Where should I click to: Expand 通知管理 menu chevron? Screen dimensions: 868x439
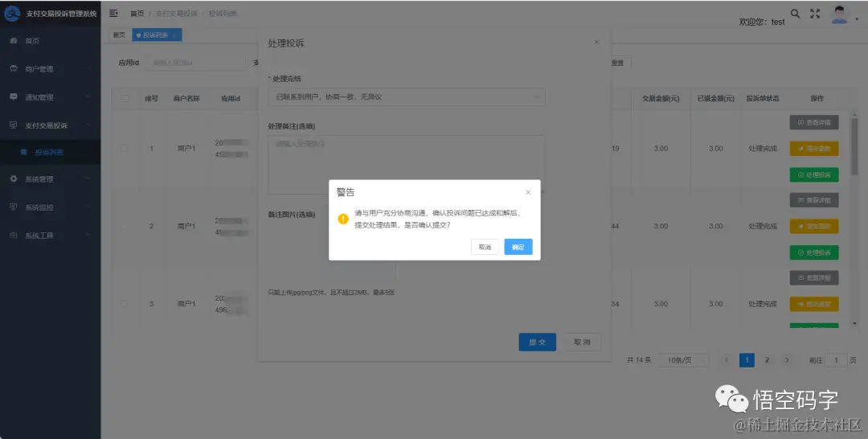pyautogui.click(x=88, y=96)
